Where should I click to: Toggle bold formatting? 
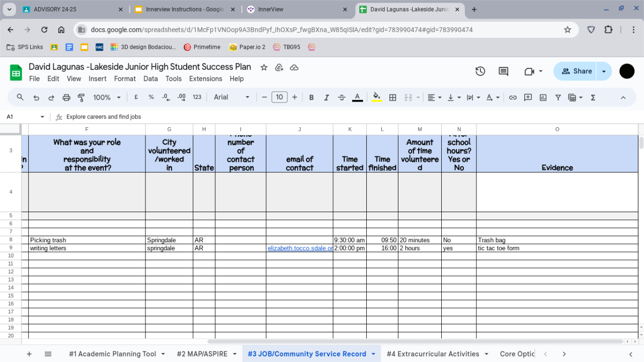[x=311, y=98]
